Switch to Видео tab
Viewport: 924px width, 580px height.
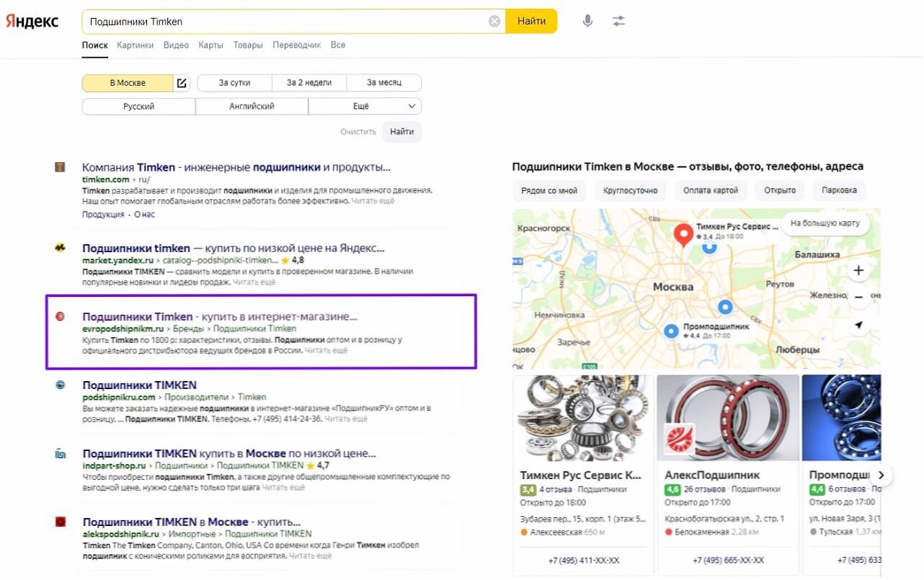176,45
